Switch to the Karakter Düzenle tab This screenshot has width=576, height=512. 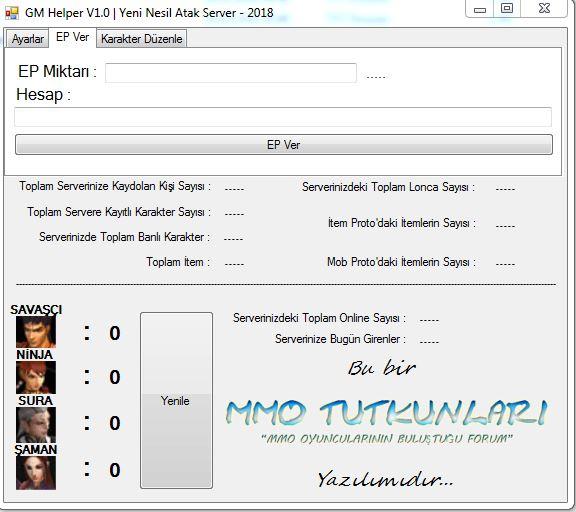coord(141,39)
